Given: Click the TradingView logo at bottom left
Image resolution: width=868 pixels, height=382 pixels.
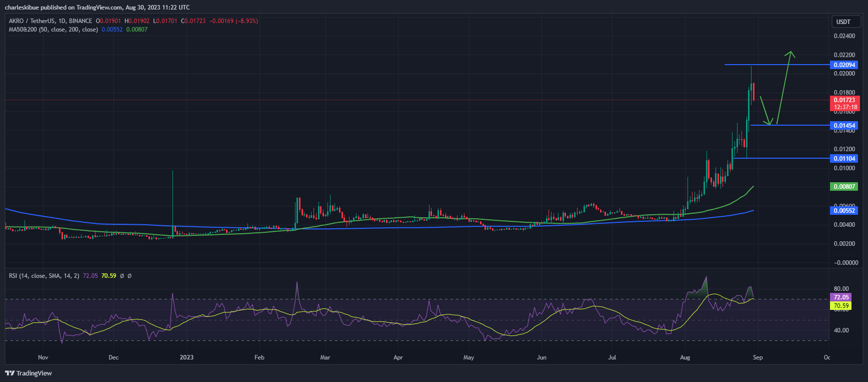Looking at the screenshot, I should 28,373.
